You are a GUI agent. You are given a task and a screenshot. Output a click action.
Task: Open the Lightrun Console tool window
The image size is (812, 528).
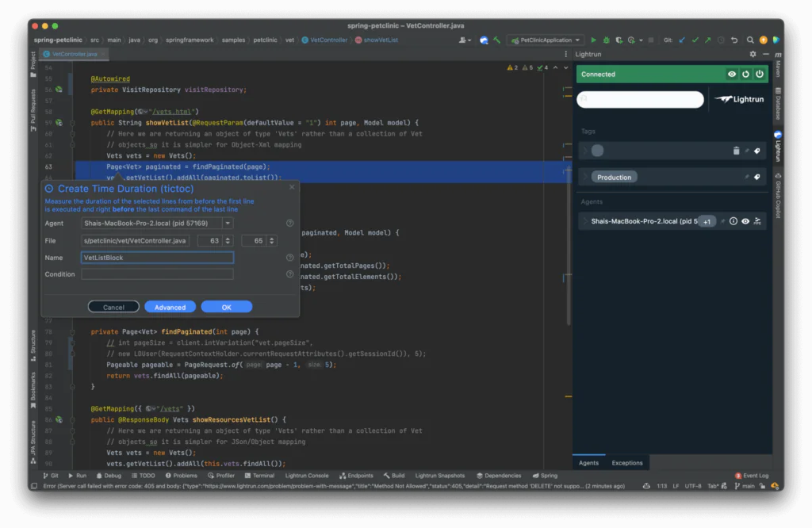coord(307,475)
